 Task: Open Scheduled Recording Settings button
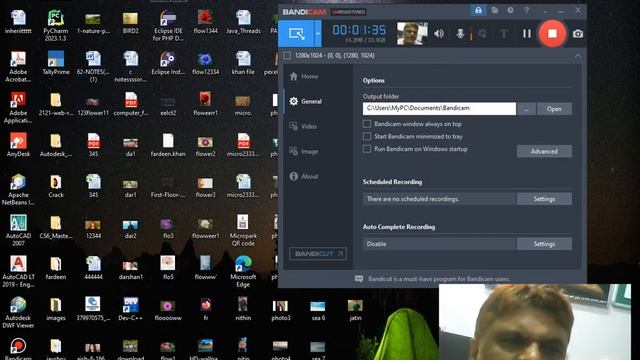pos(544,199)
